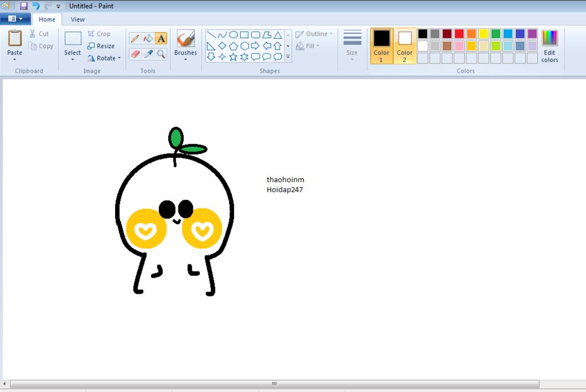The width and height of the screenshot is (586, 392).
Task: Expand the Shapes gallery more arrow
Action: click(288, 57)
